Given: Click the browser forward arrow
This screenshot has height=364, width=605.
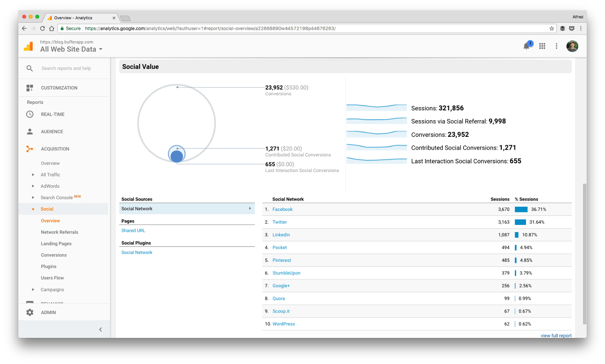Looking at the screenshot, I should (33, 28).
